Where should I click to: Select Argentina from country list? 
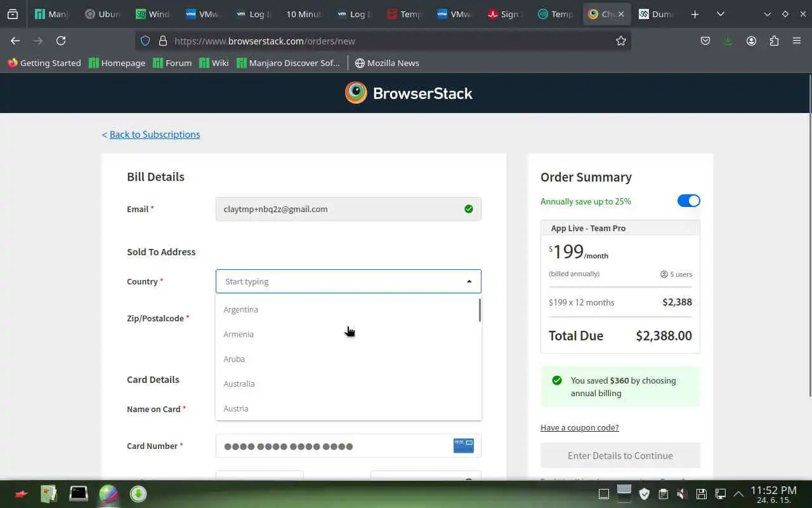pyautogui.click(x=347, y=309)
